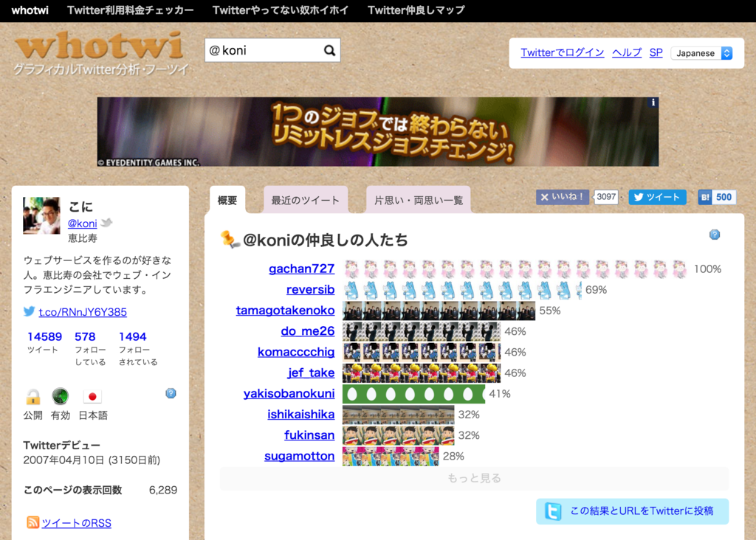Click the search magnifier icon
756x540 pixels.
click(x=329, y=50)
